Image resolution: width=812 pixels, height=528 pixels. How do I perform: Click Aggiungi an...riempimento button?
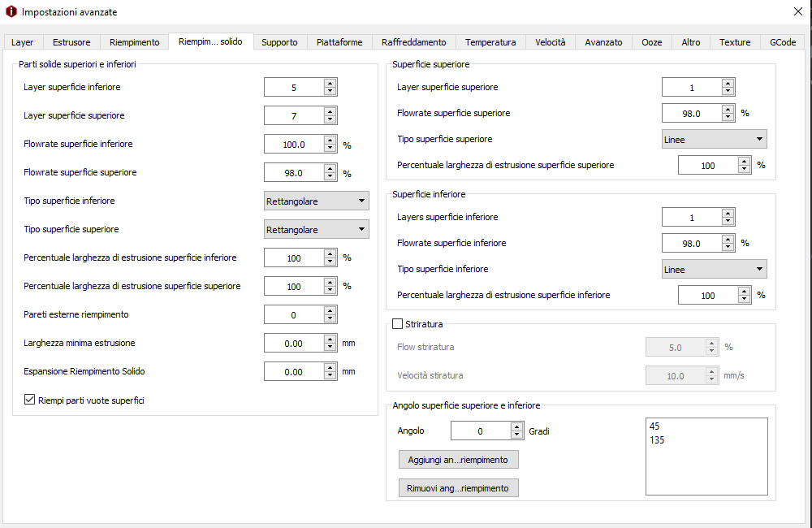(x=458, y=460)
